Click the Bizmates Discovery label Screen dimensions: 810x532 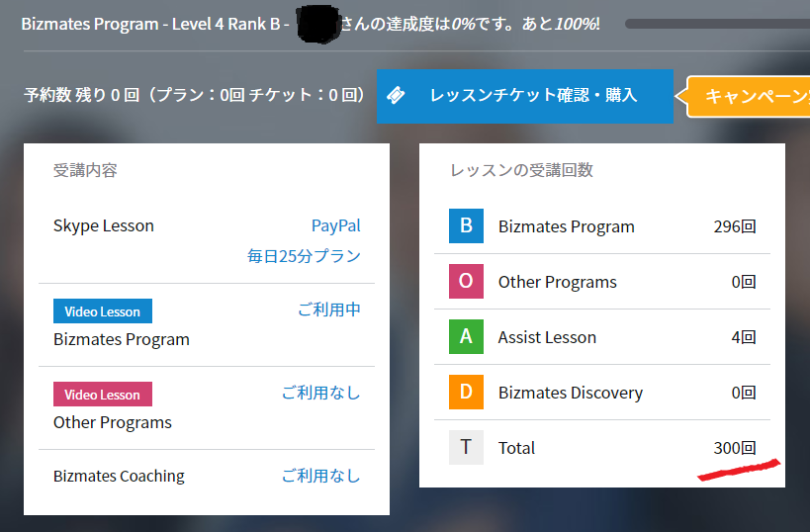pos(571,393)
